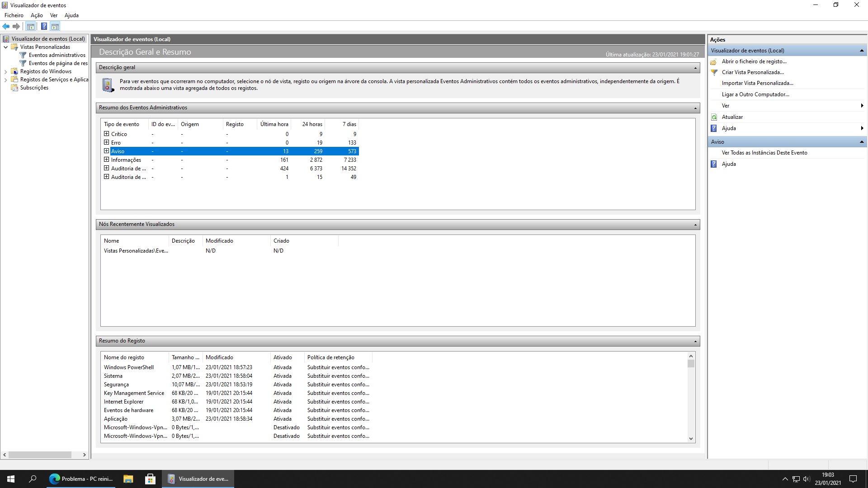Image resolution: width=868 pixels, height=488 pixels.
Task: Select Eventos administrativos filter view
Action: 57,55
